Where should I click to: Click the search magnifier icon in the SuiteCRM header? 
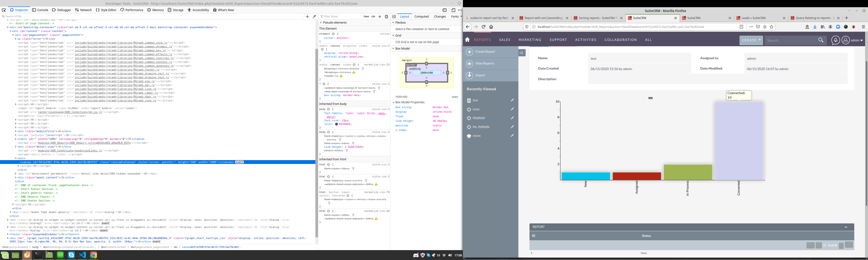coord(821,40)
